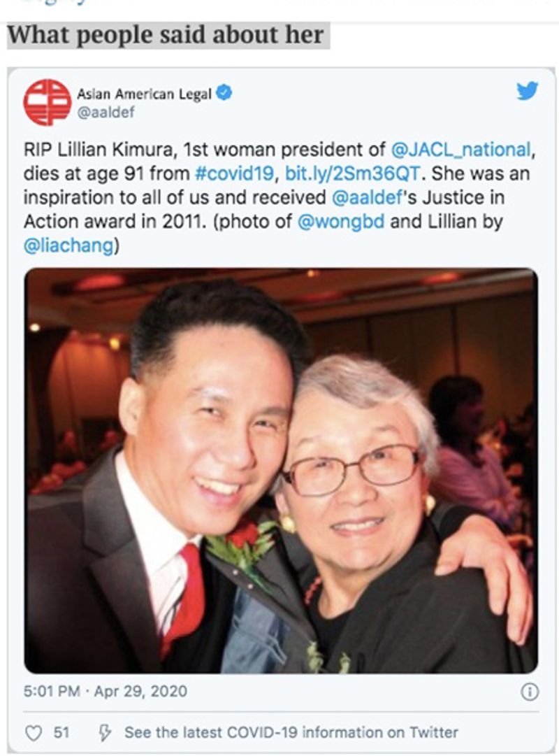Viewport: 559px width, 756px height.
Task: Click the 5:01 PM Apr 29, 2020 timestamp
Action: (105, 692)
